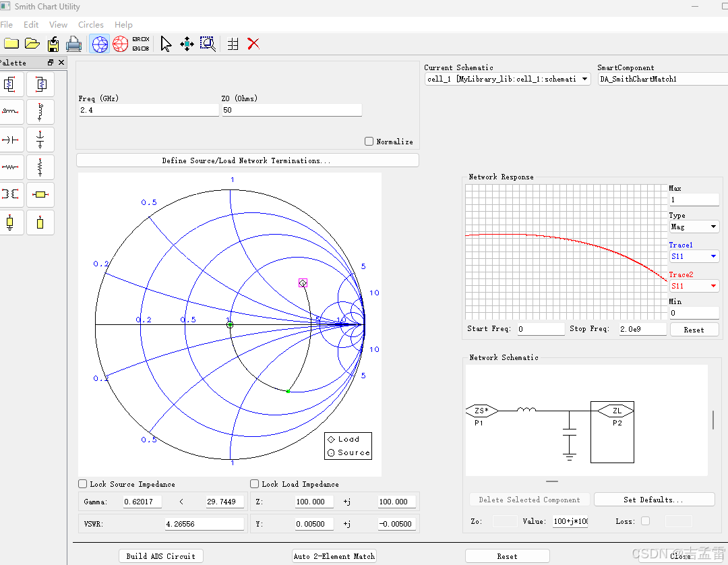728x565 pixels.
Task: Pick the boxed-resistor component with left-side terminals
Action: 40,84
